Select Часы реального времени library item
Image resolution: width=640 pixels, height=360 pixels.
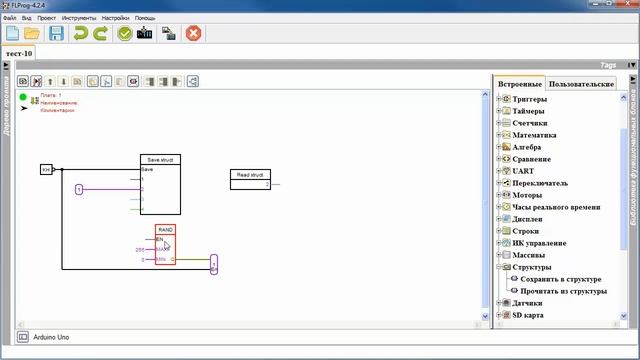(x=556, y=207)
